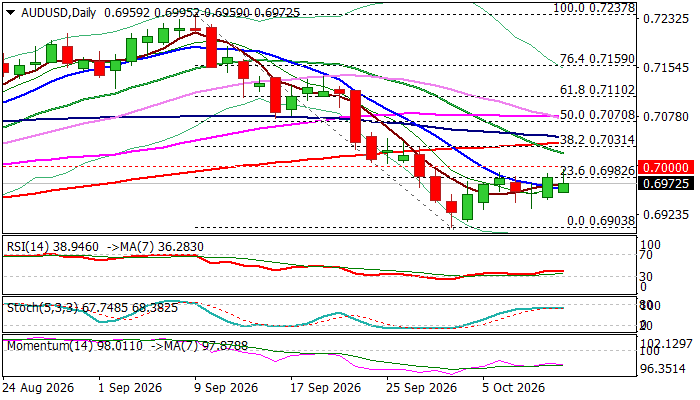Viewport: 700px width, 400px height.
Task: Click the 0.72325 price scale value
Action: [x=666, y=19]
